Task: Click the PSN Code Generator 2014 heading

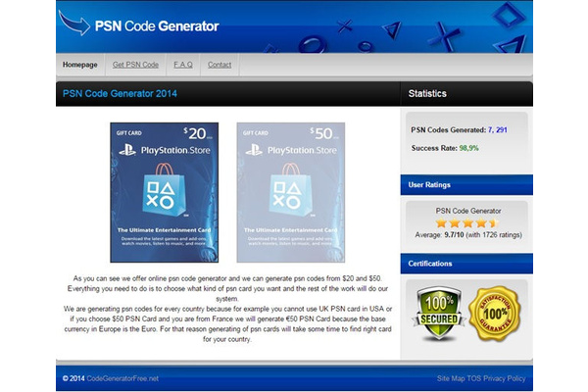Action: [x=120, y=93]
